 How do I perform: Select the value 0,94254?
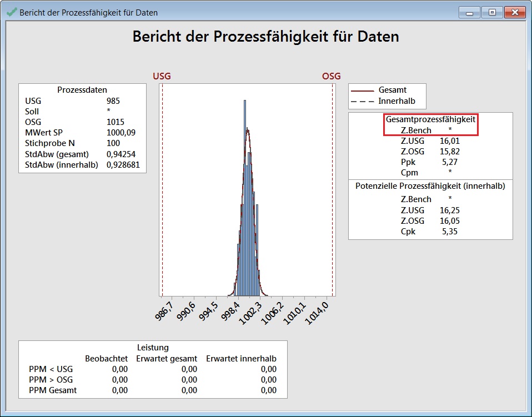pos(121,154)
